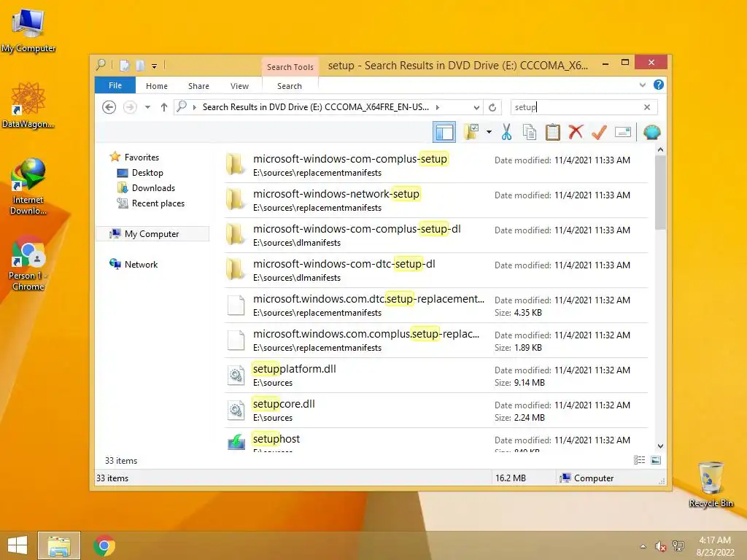
Task: Open the DataWagon desktop shortcut
Action: [28, 105]
